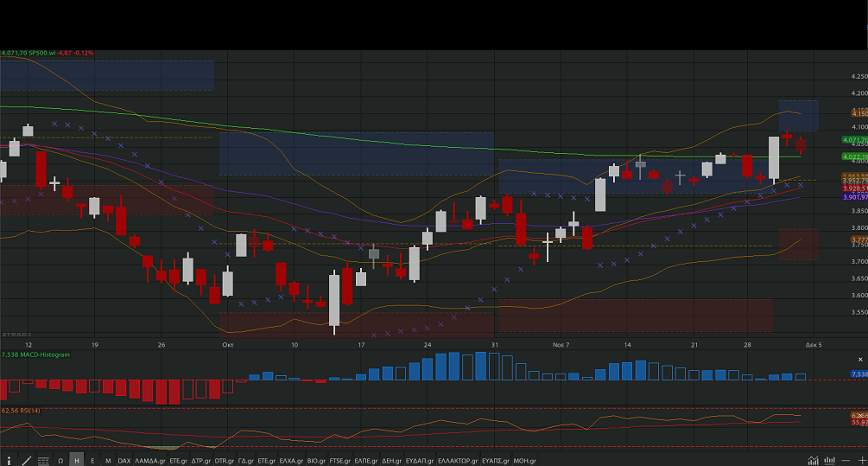Load the DTR.gr symbol

[225, 461]
